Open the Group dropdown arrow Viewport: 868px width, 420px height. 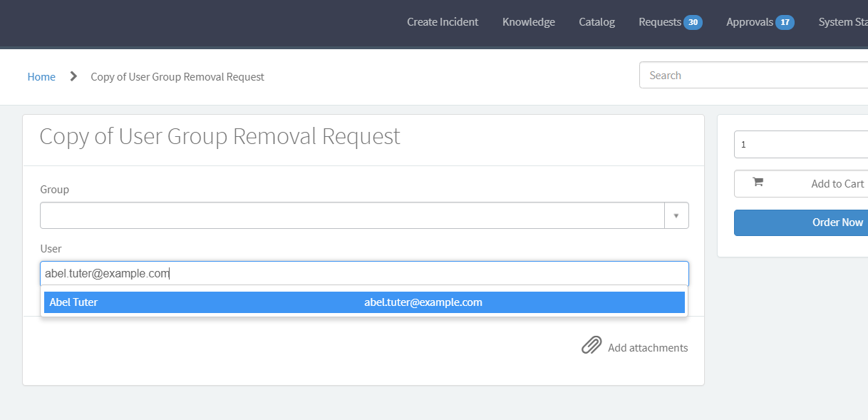(x=676, y=215)
